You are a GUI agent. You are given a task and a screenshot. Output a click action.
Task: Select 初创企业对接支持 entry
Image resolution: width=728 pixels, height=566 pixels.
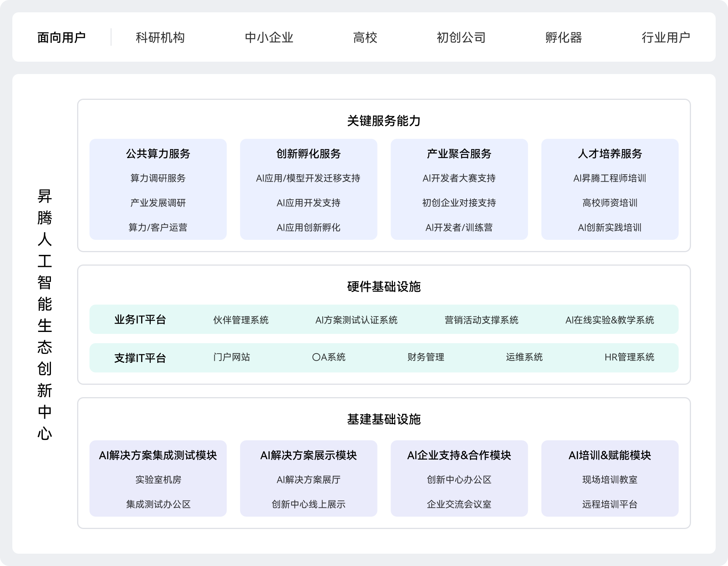[x=459, y=203]
